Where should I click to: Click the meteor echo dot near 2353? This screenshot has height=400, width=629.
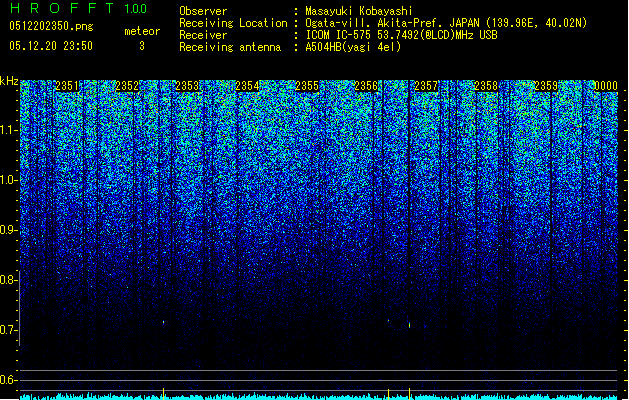(x=164, y=322)
